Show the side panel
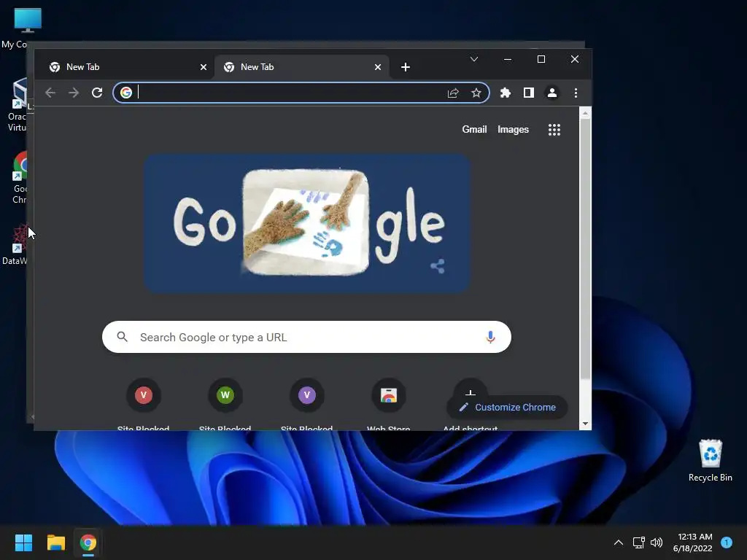 [529, 93]
